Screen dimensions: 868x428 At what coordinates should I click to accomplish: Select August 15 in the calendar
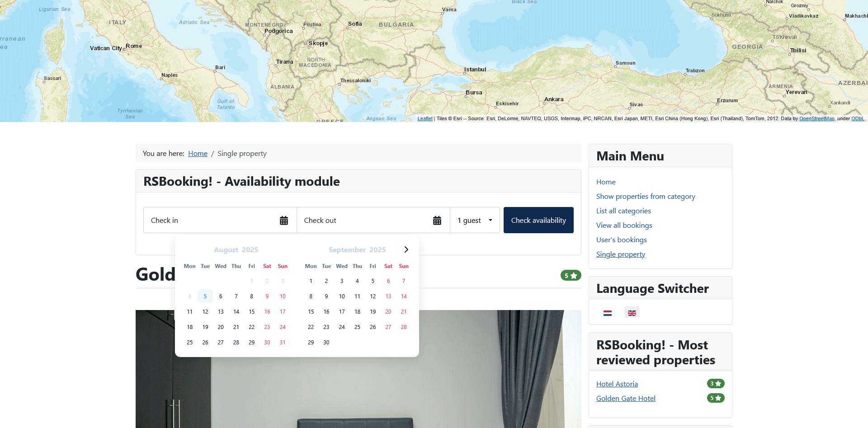pos(251,311)
